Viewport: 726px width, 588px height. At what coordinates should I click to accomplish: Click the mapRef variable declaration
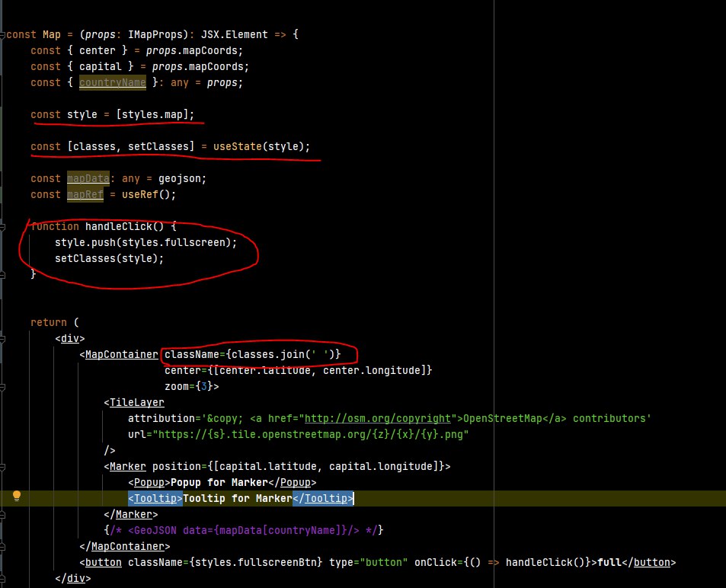coord(85,194)
